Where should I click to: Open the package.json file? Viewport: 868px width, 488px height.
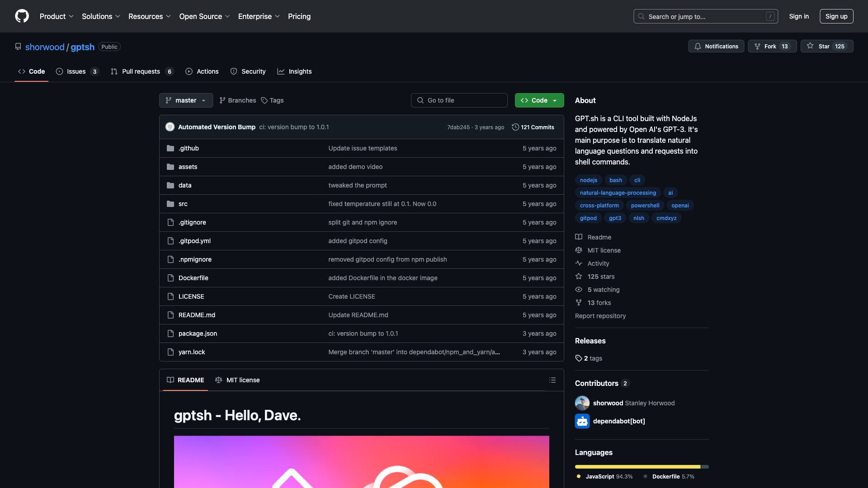pyautogui.click(x=198, y=333)
